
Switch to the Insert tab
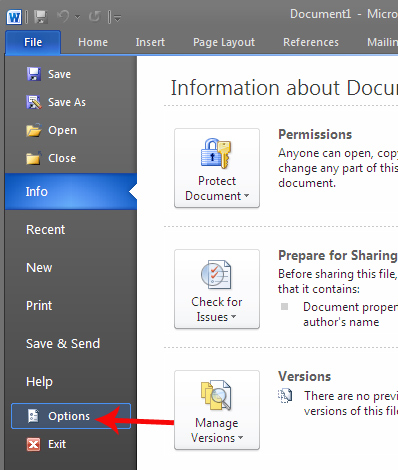point(150,42)
